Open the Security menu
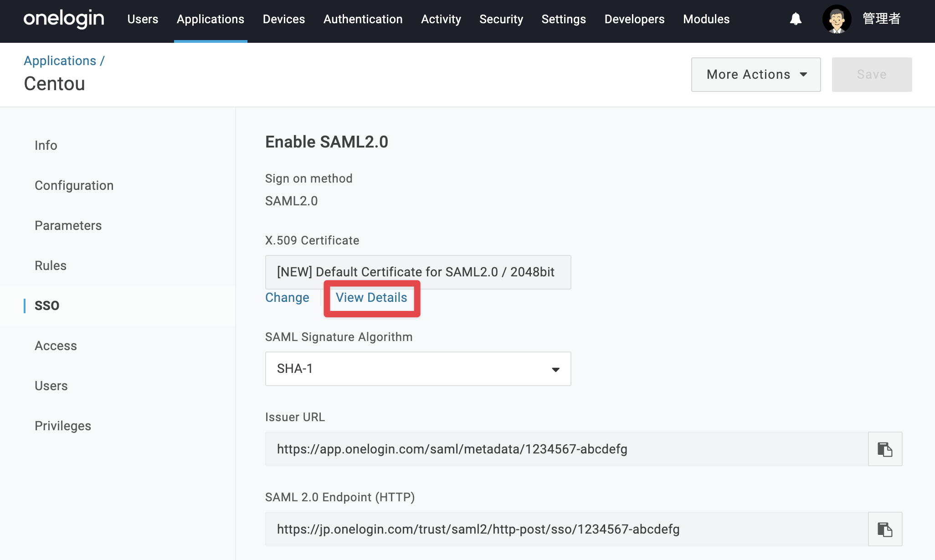The image size is (935, 560). click(501, 19)
